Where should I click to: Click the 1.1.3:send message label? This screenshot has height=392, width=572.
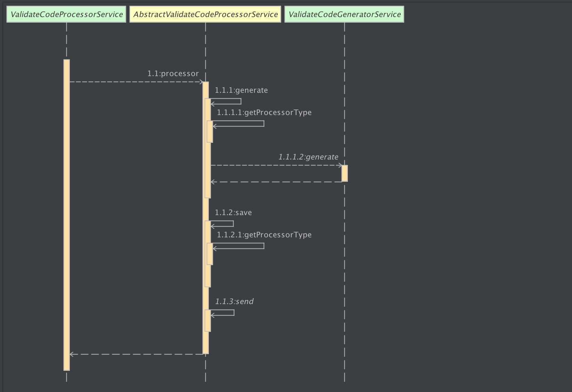click(x=234, y=302)
